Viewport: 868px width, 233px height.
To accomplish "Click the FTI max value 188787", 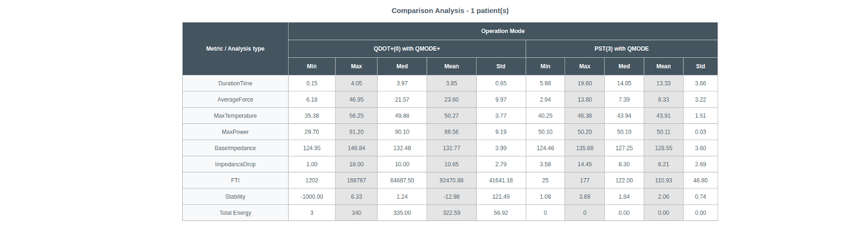I will point(356,180).
